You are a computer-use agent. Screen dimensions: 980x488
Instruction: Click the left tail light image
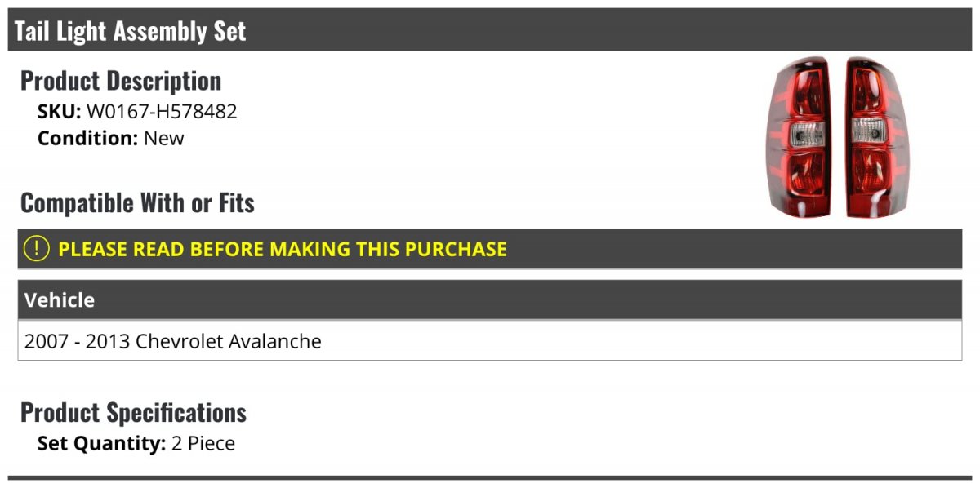(798, 138)
